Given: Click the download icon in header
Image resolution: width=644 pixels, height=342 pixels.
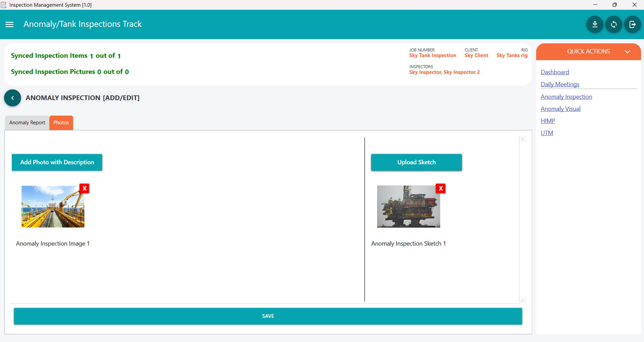Looking at the screenshot, I should (x=595, y=25).
